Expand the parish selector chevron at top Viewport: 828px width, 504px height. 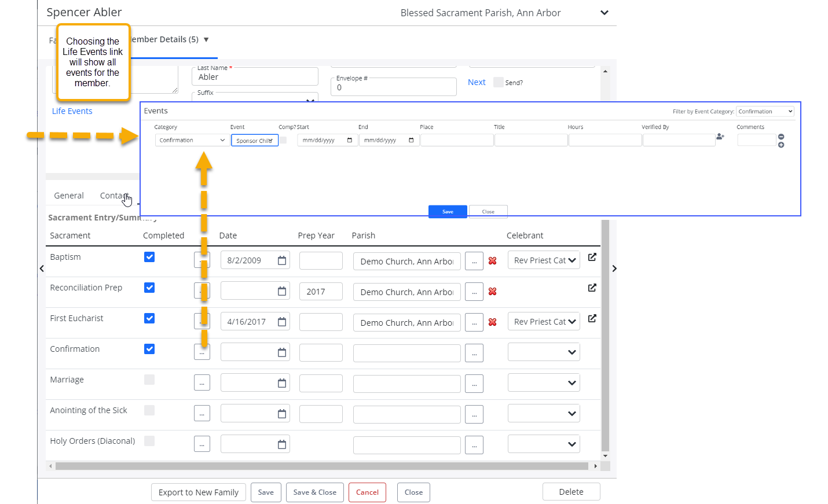pyautogui.click(x=604, y=13)
